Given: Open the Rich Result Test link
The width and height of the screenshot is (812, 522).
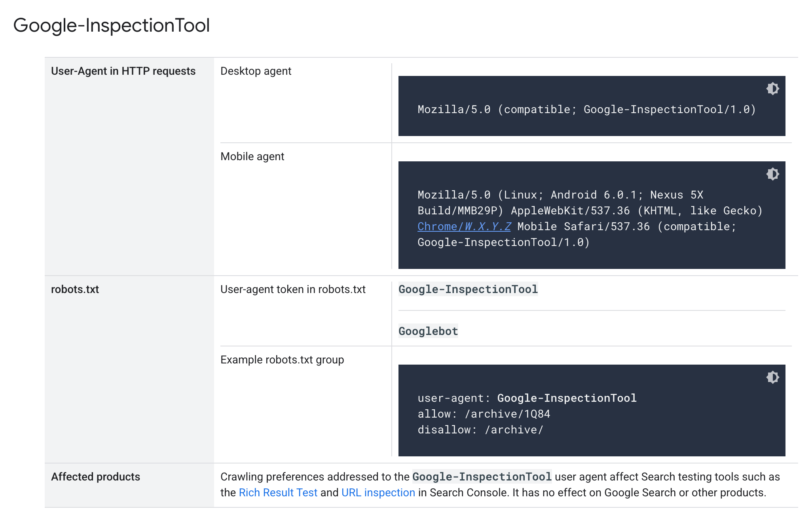Looking at the screenshot, I should pyautogui.click(x=278, y=493).
